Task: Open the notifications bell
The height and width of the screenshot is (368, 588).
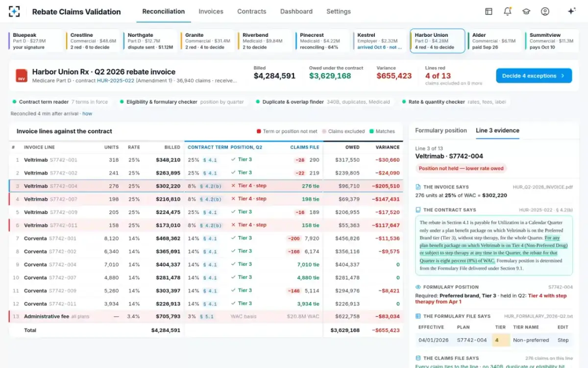Action: [x=508, y=11]
